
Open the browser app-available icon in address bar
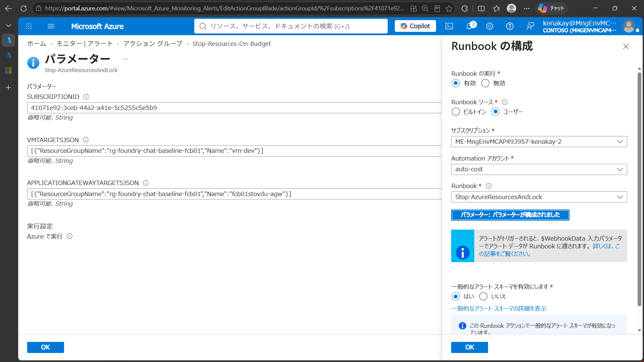[414, 8]
